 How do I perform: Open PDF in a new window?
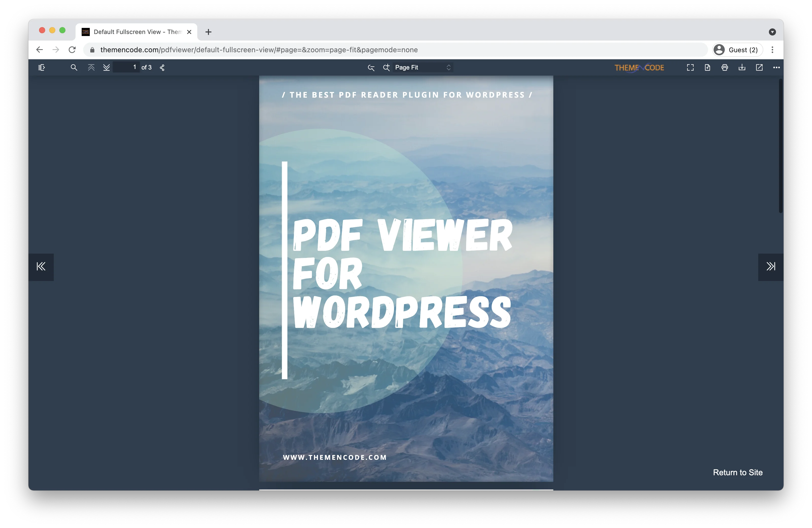[759, 67]
